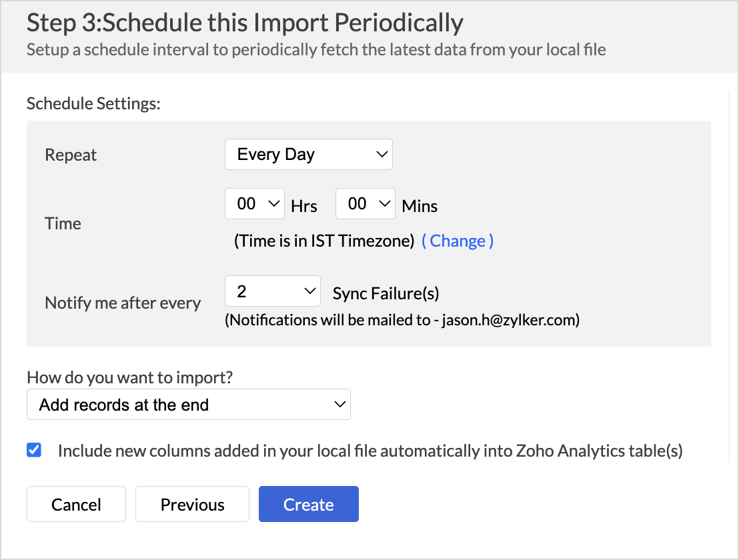Uncheck the include new columns checkbox

[x=34, y=450]
